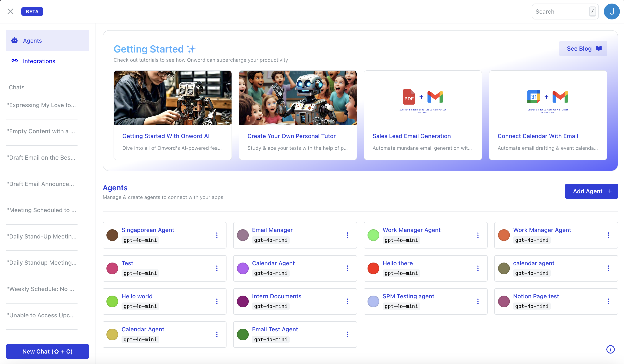Open the J user avatar
624x364 pixels.
(x=611, y=11)
